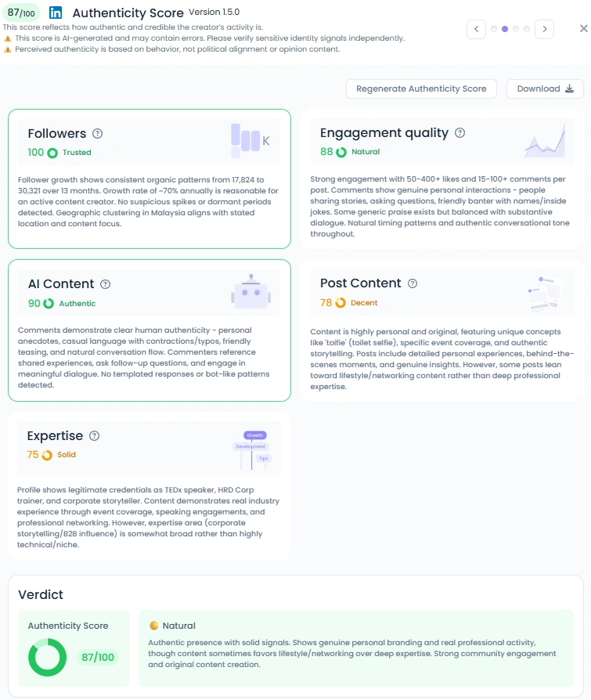Open the Followers help question icon
The width and height of the screenshot is (591, 700).
[97, 133]
